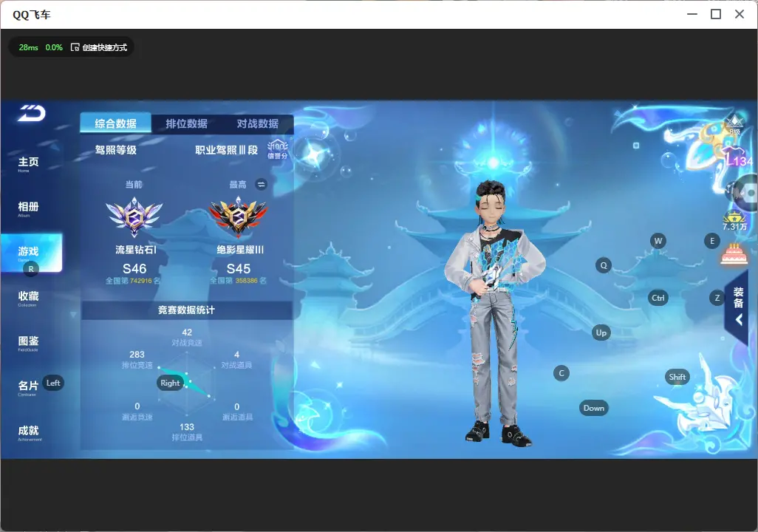Viewport: 758px width, 532px height.
Task: Click the 4 对战道具 stat
Action: [236, 359]
